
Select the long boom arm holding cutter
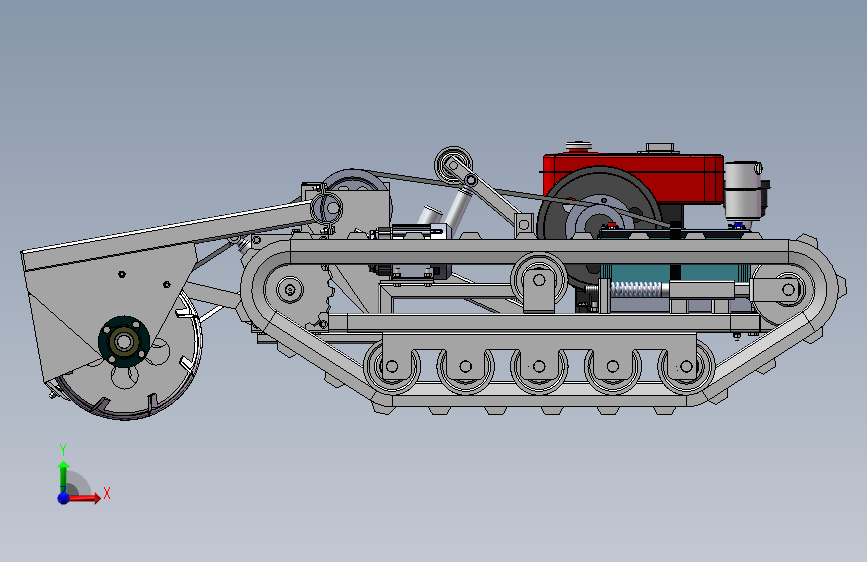tap(171, 235)
